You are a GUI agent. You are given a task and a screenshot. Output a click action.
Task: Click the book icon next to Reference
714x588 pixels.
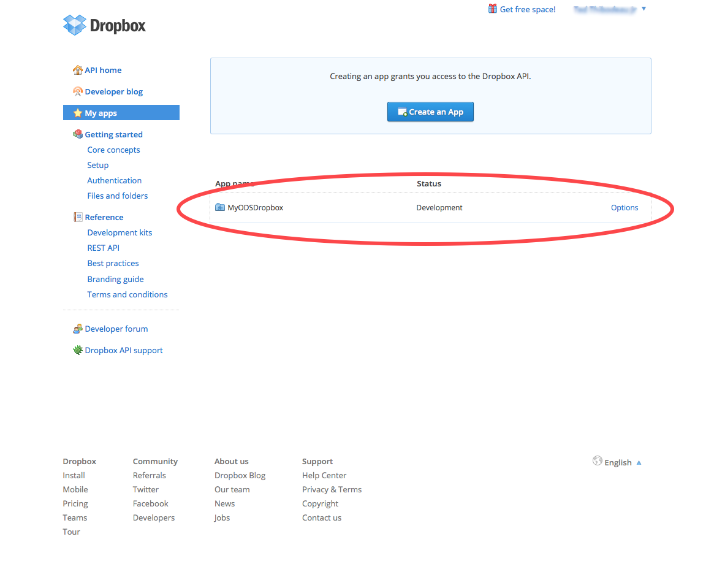pos(78,217)
